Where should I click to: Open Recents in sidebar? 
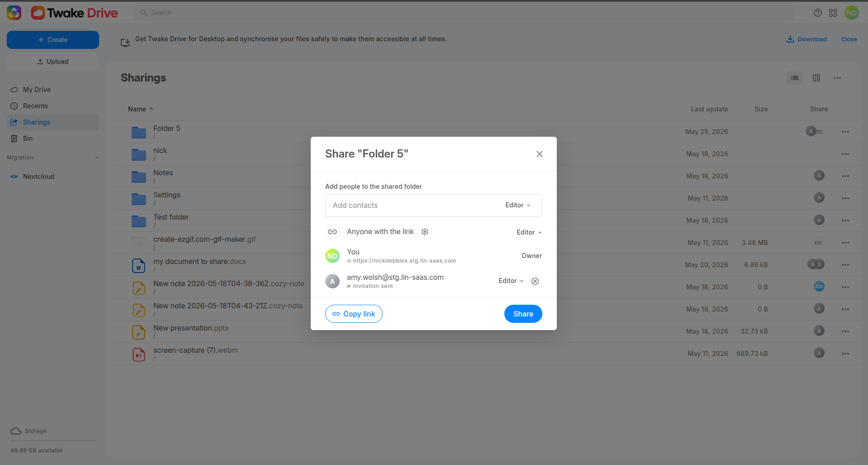tap(53, 106)
